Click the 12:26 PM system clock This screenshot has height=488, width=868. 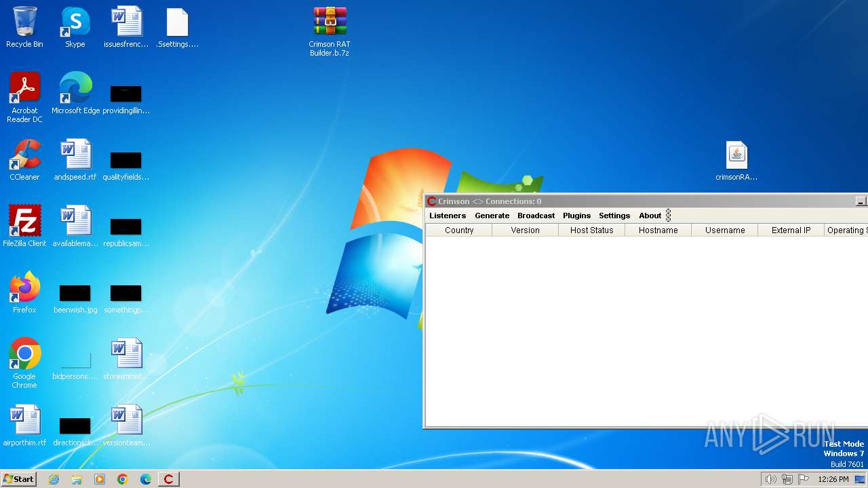833,479
